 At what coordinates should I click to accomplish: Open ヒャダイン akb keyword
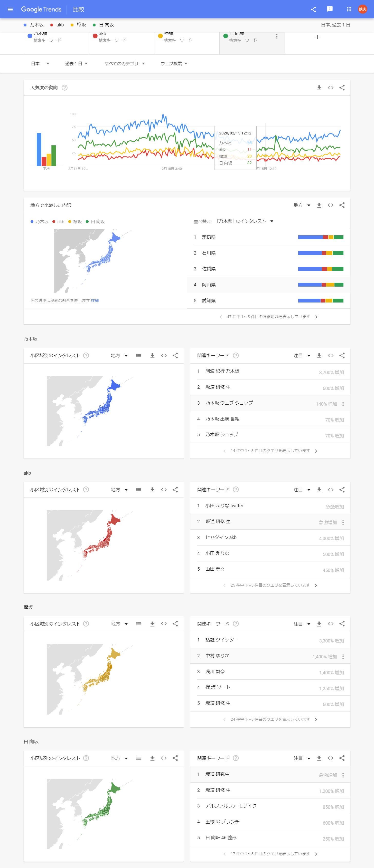[221, 538]
